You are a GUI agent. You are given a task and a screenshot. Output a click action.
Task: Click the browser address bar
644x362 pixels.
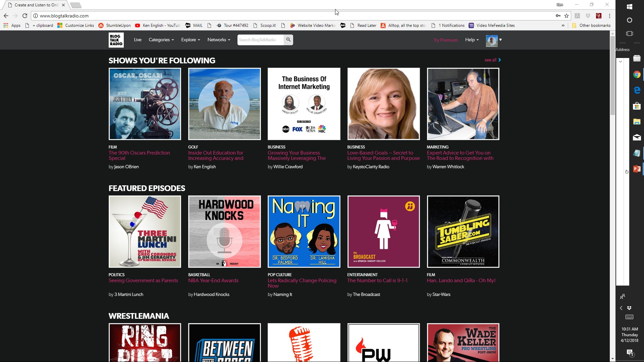[x=295, y=16]
